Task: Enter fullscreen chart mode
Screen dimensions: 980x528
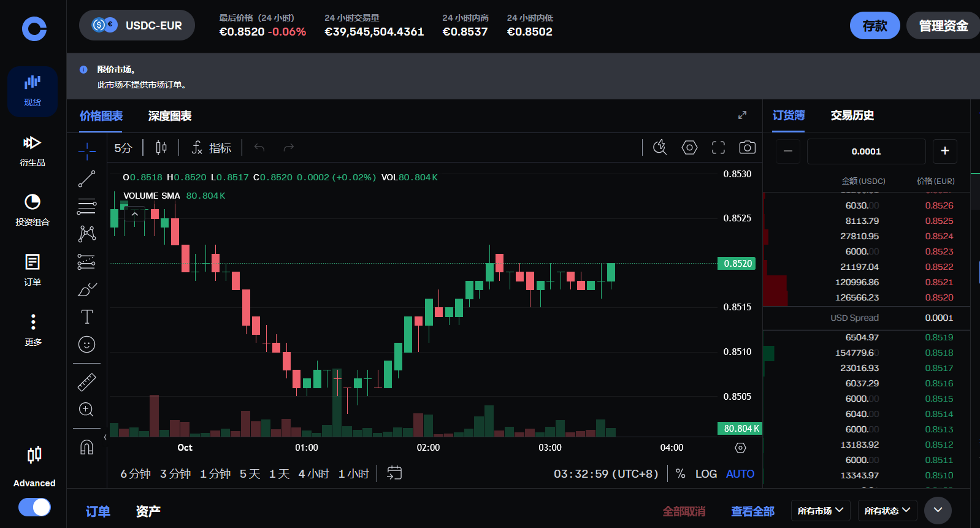Action: point(718,148)
